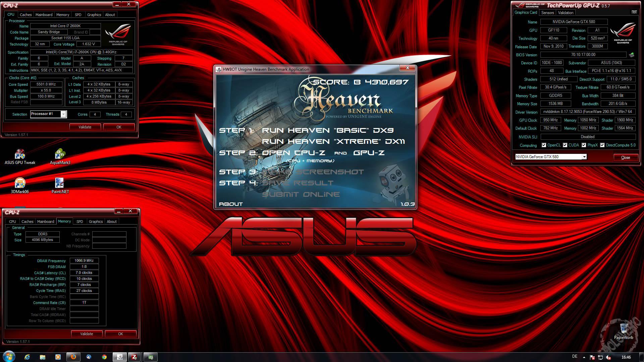Open the Action Center flag tray icon
The width and height of the screenshot is (644, 362).
point(592,357)
